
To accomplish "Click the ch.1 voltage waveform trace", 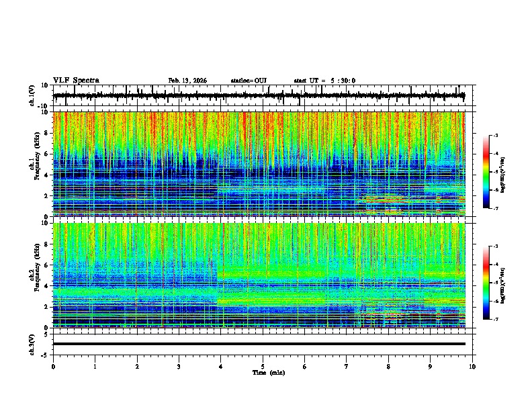I will [259, 95].
